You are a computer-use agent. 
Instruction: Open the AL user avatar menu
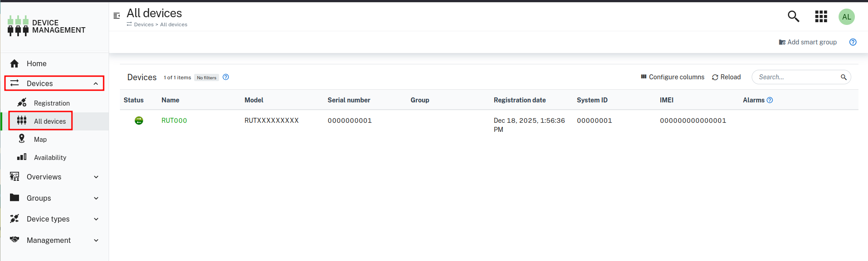coord(846,17)
